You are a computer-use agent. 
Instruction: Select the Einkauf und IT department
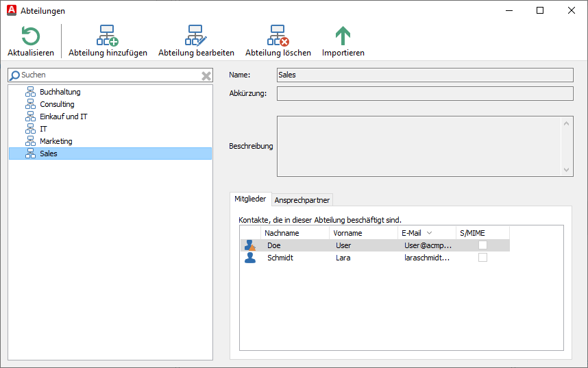63,116
